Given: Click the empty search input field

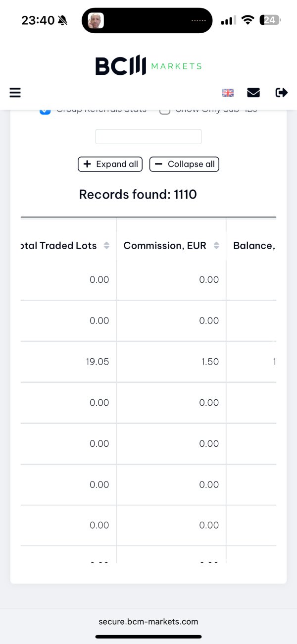Looking at the screenshot, I should (x=148, y=137).
